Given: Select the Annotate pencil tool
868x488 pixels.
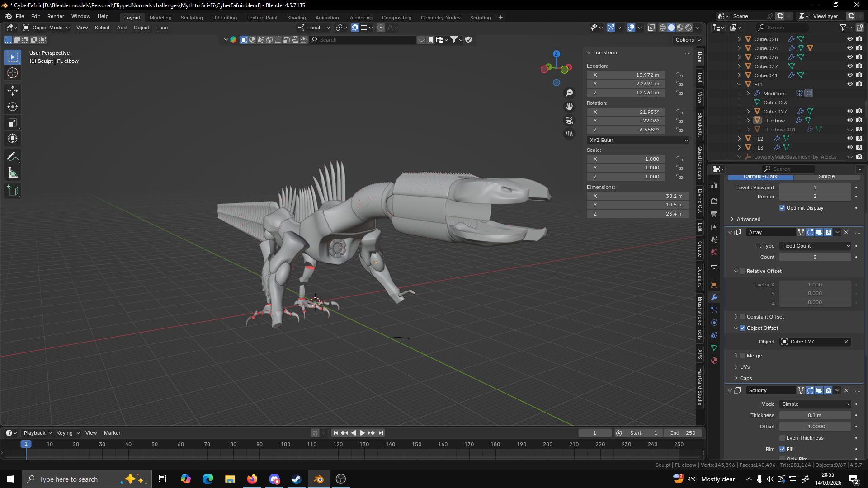Looking at the screenshot, I should [13, 157].
